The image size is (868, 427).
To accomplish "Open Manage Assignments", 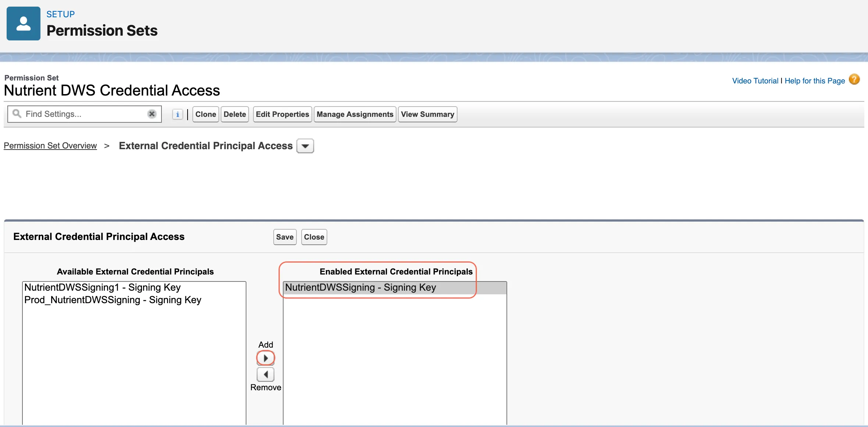I will [355, 114].
